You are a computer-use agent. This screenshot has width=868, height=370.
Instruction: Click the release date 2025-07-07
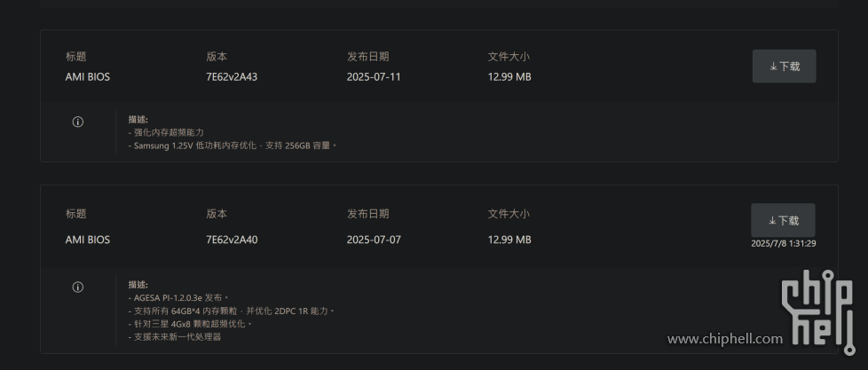[x=374, y=240]
